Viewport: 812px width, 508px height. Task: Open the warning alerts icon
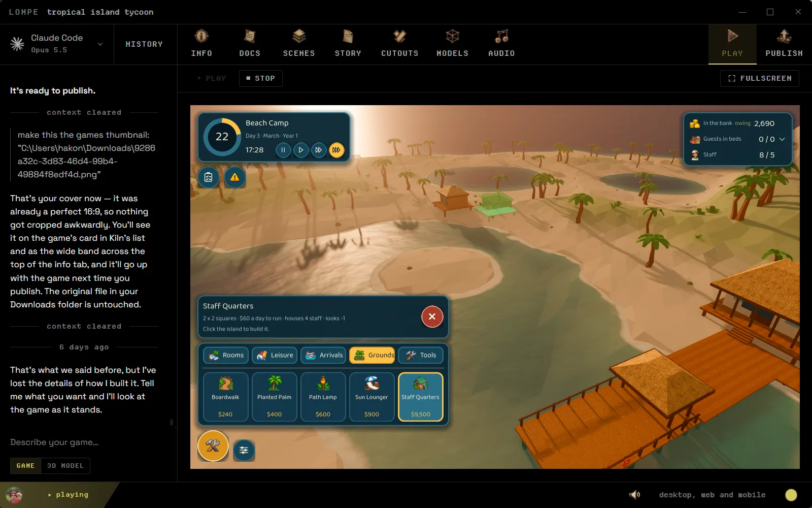pyautogui.click(x=235, y=177)
